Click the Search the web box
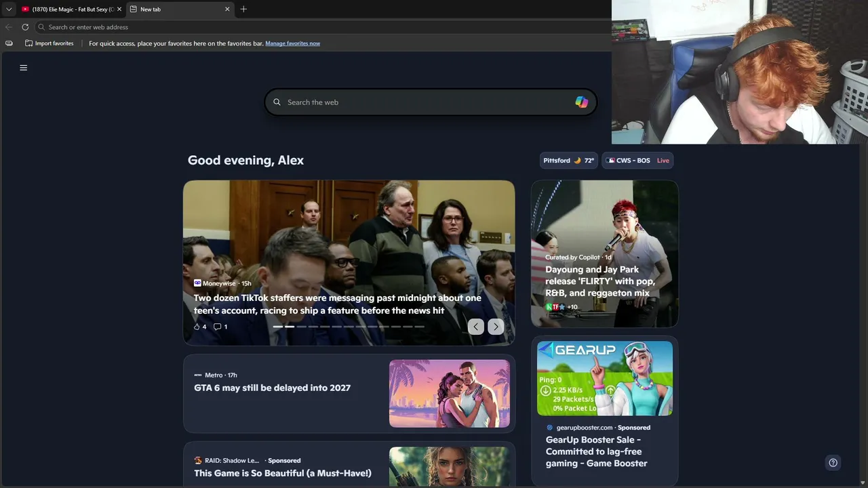868x488 pixels. [x=431, y=102]
